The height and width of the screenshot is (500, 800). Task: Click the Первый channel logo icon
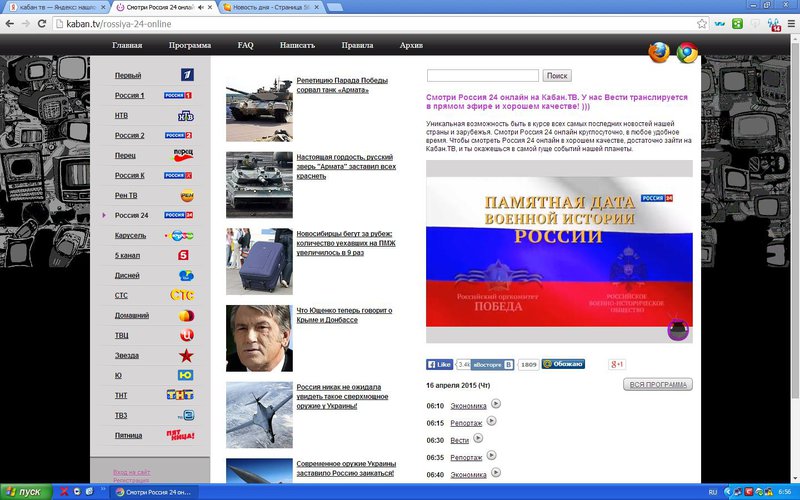click(186, 75)
